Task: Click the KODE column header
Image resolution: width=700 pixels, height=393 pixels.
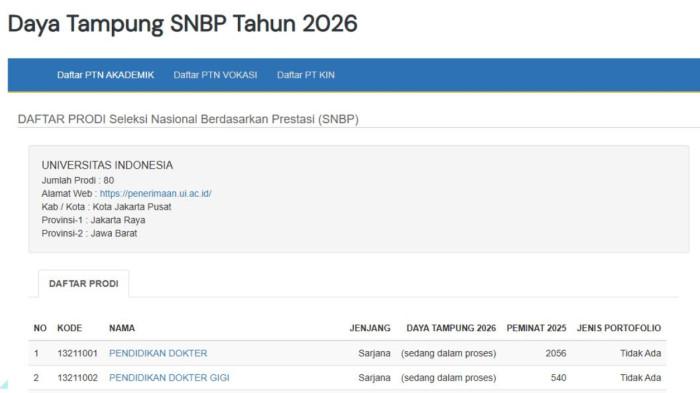Action: pos(70,328)
